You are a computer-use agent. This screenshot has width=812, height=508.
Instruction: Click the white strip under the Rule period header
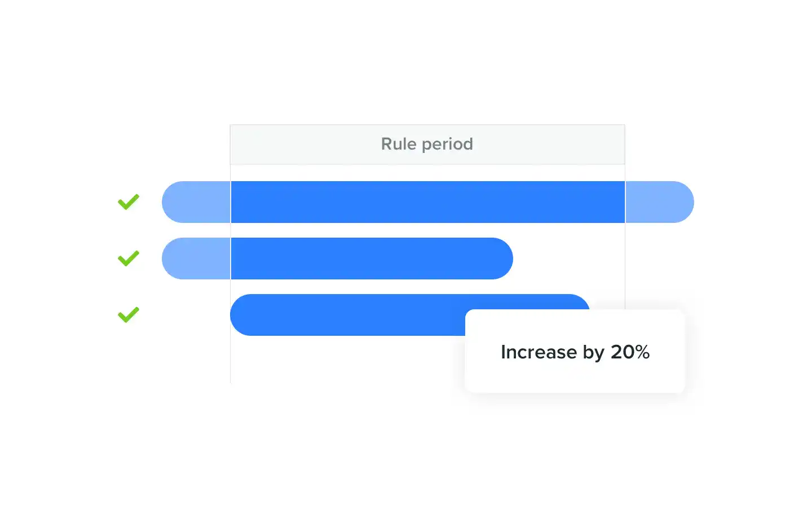click(427, 173)
